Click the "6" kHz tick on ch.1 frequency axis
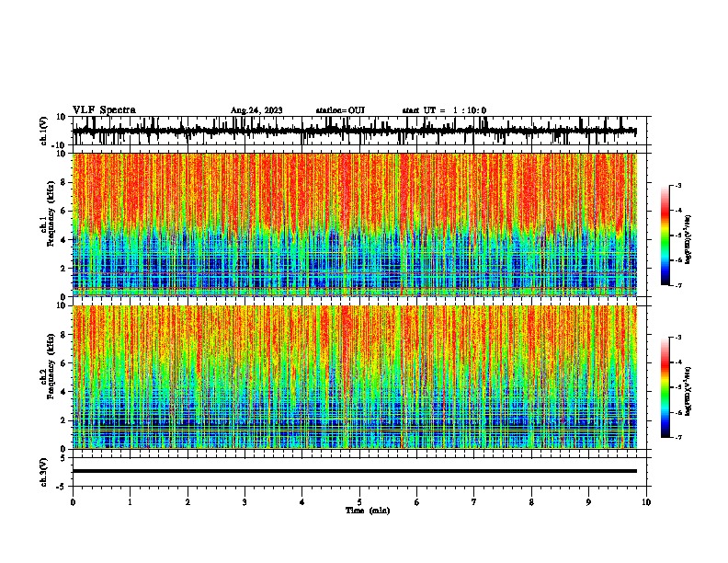 click(63, 211)
